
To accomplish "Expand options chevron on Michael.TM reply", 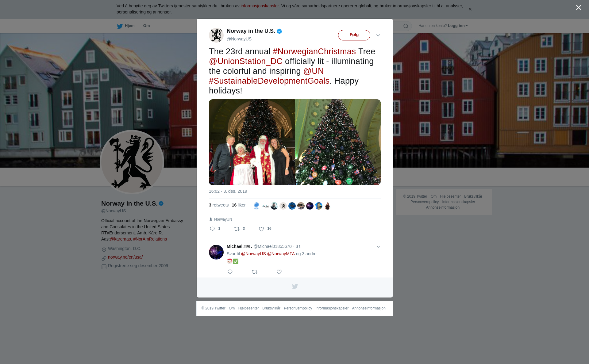I will 378,247.
